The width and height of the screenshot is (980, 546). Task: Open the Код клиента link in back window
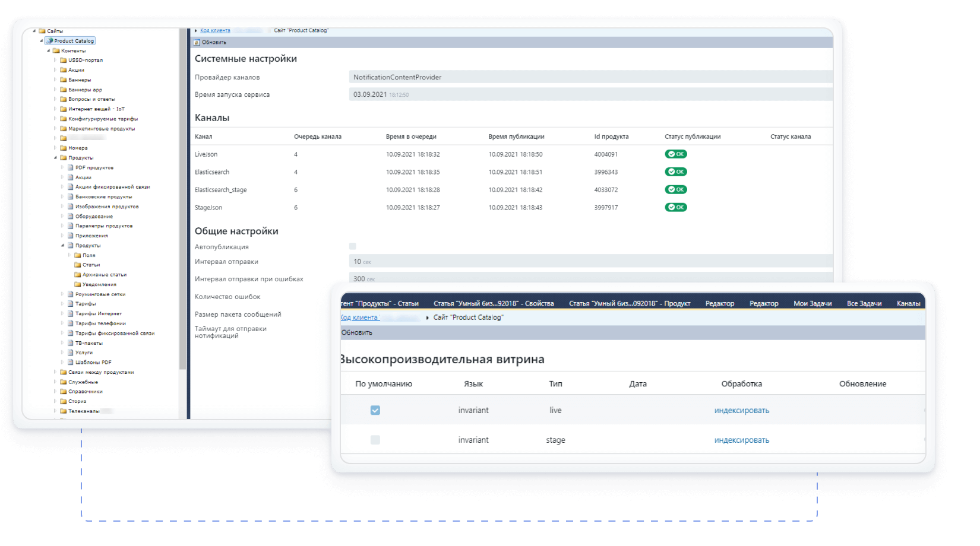click(x=215, y=30)
